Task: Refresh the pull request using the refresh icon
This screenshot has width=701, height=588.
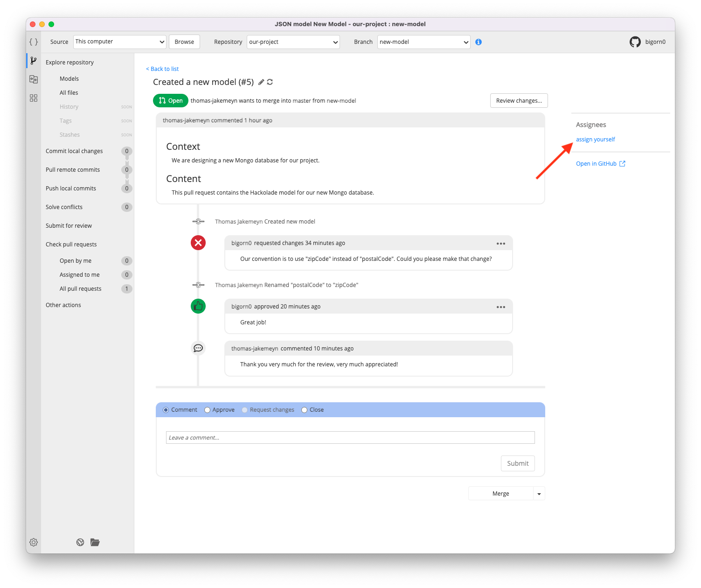Action: coord(270,82)
